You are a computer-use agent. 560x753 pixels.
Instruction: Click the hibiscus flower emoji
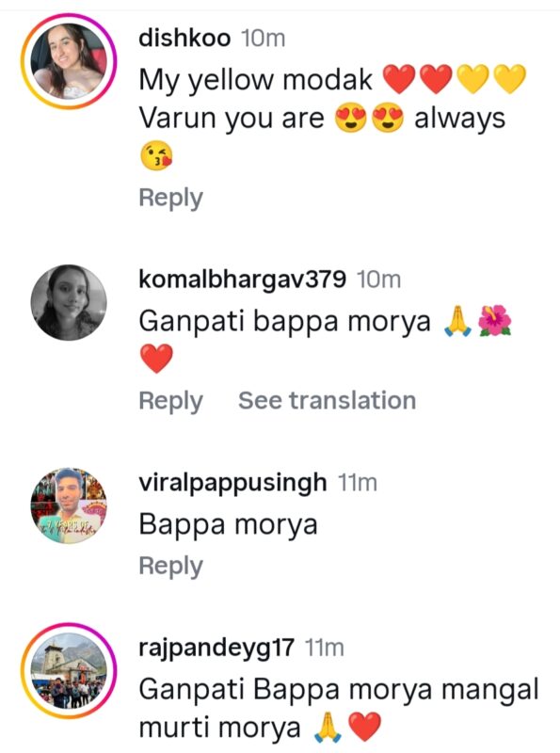pos(495,320)
